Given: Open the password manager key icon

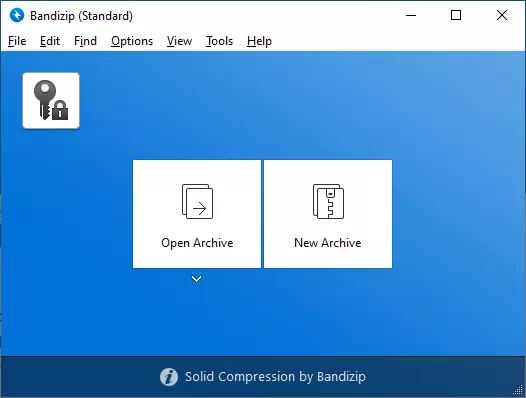Looking at the screenshot, I should (51, 101).
